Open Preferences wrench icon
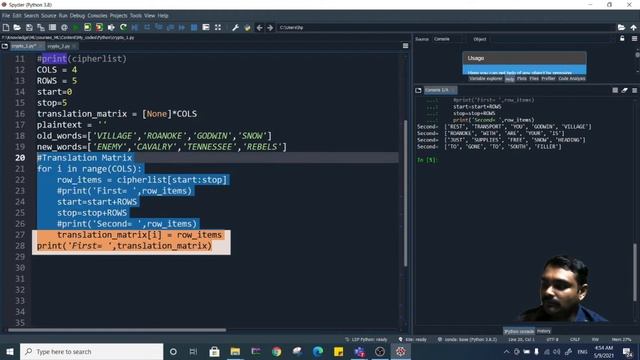 tap(236, 27)
